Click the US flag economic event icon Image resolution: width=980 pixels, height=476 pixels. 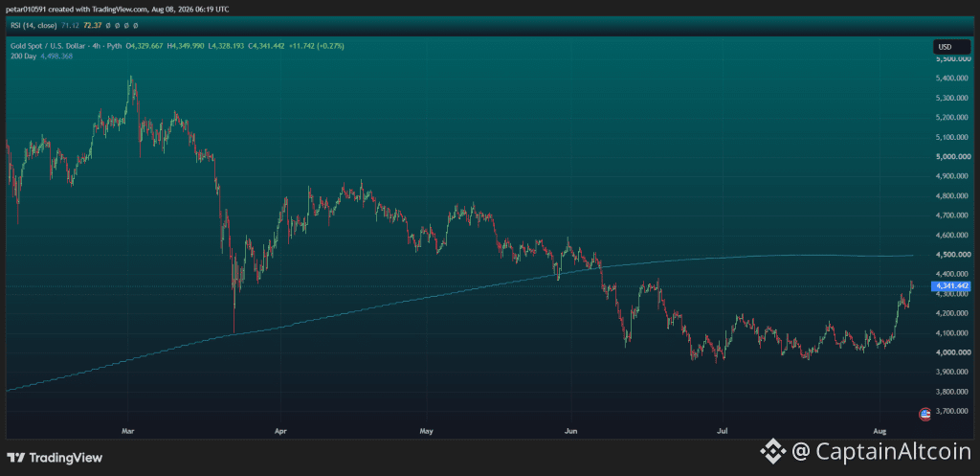924,414
